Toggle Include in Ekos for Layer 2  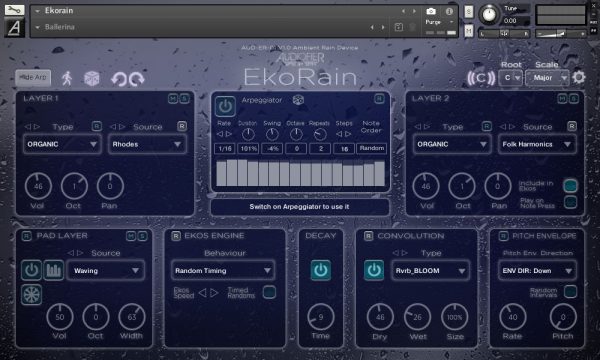tap(570, 186)
